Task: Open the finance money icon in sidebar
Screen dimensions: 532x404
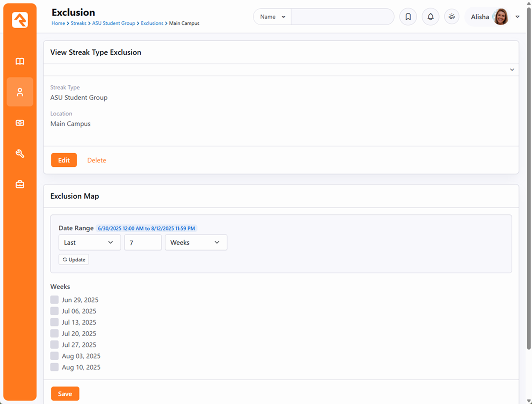Action: point(20,123)
